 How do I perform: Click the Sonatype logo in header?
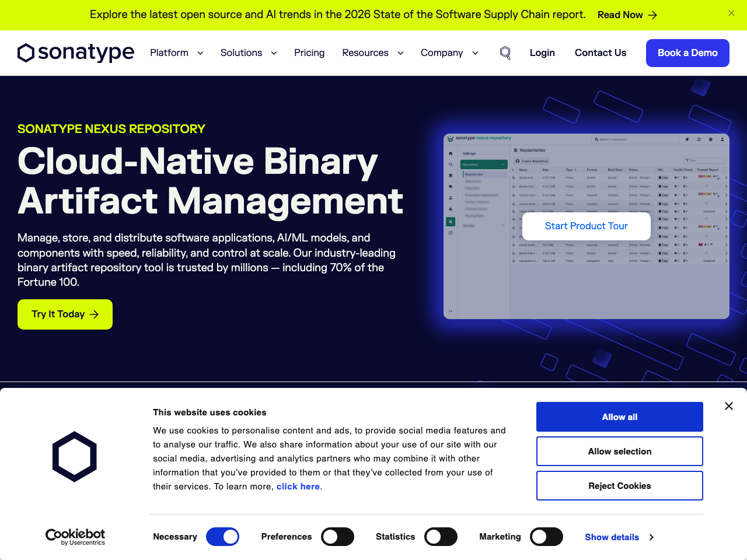pyautogui.click(x=76, y=52)
